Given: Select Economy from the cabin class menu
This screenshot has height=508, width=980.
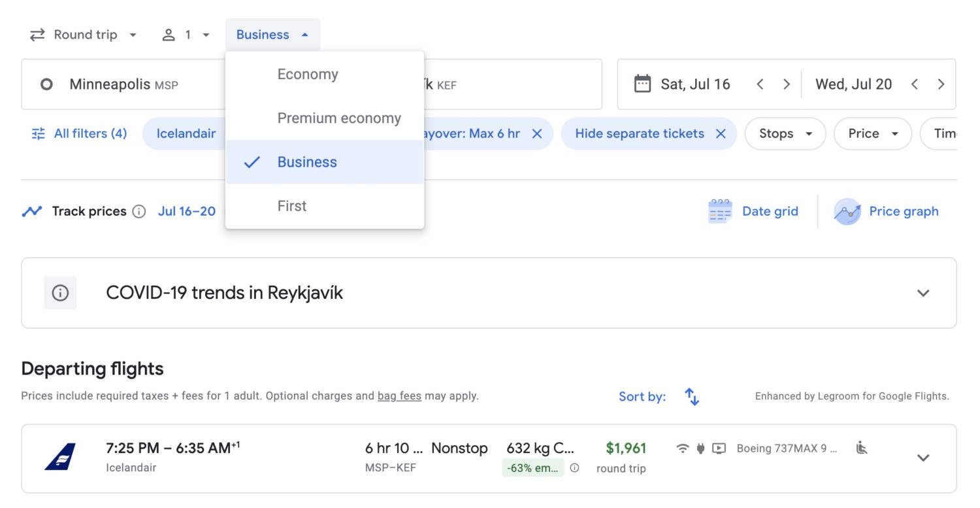Looking at the screenshot, I should [325, 75].
